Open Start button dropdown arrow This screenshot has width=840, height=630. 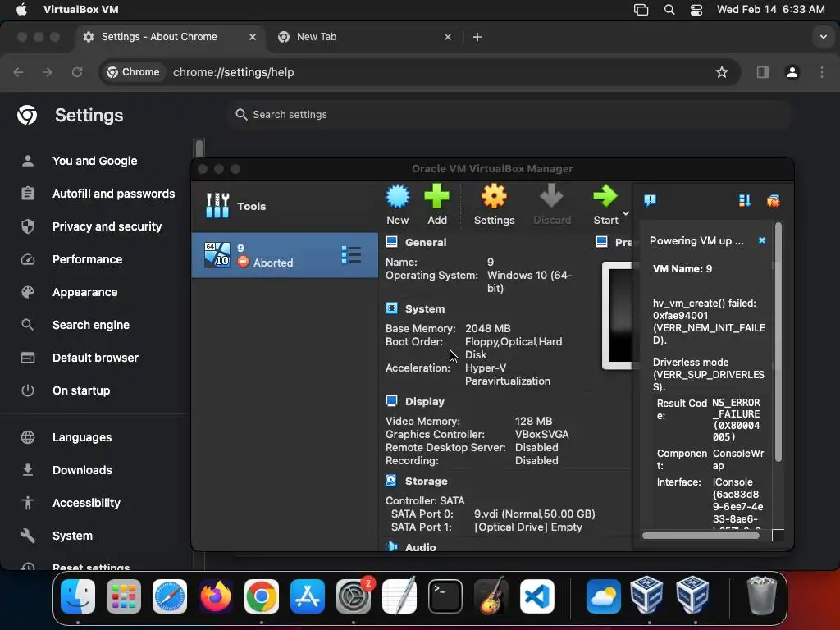click(x=625, y=213)
